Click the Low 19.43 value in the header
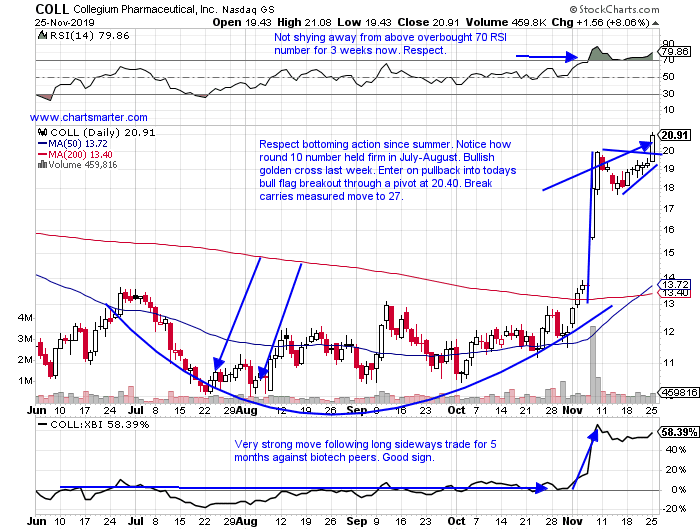Screen dimensions: 700x530 pos(364,22)
